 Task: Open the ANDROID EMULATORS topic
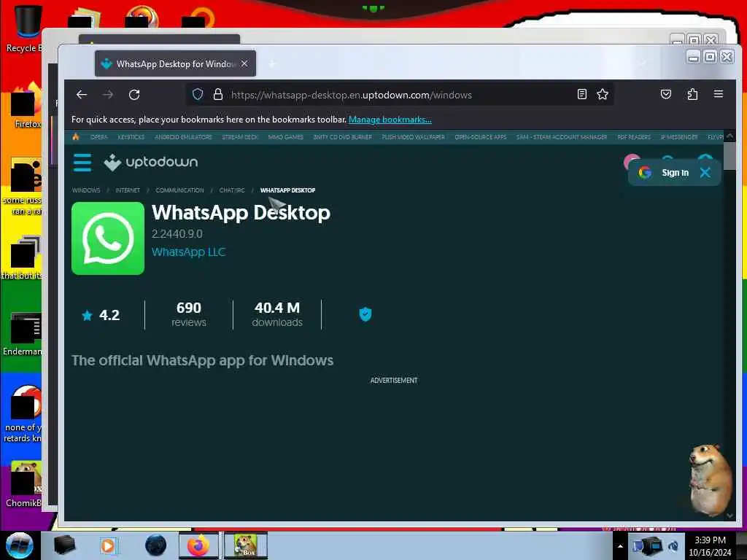[x=183, y=137]
